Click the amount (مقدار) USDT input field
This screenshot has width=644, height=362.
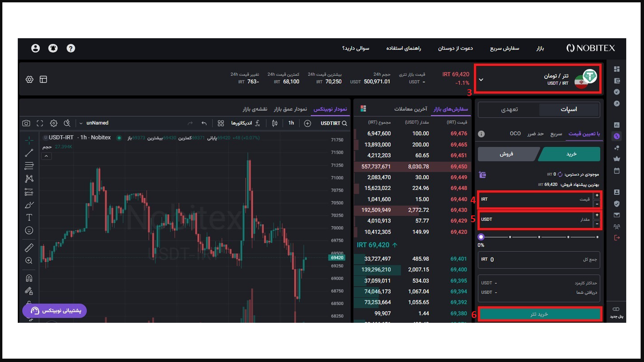[x=536, y=220]
